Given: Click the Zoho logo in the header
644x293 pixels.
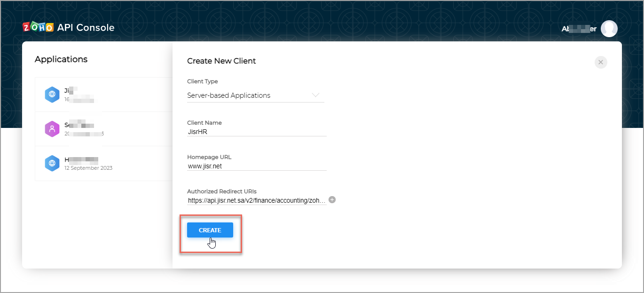Looking at the screenshot, I should click(39, 28).
